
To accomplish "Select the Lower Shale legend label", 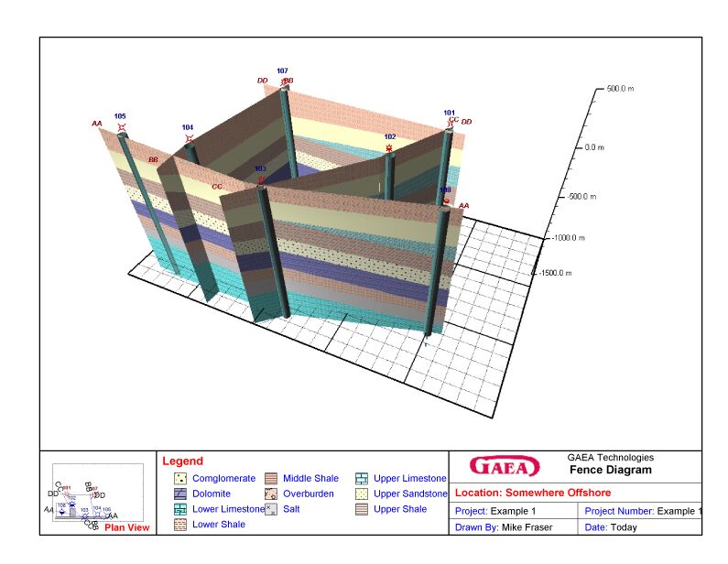I will click(219, 525).
